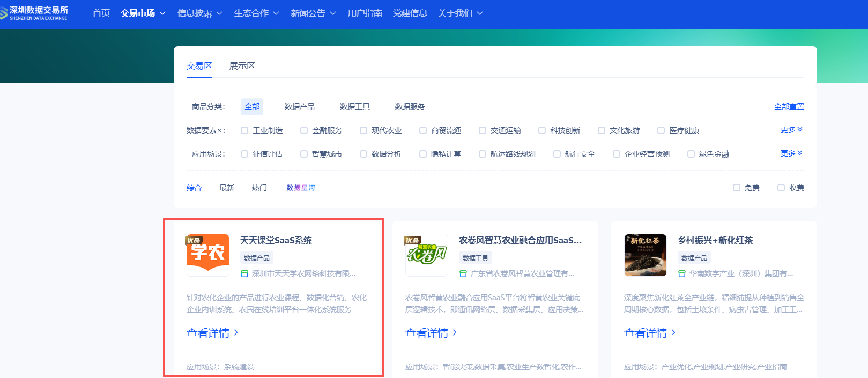
Task: Open the 农卷风 product logo thumbnail
Action: coord(427,255)
